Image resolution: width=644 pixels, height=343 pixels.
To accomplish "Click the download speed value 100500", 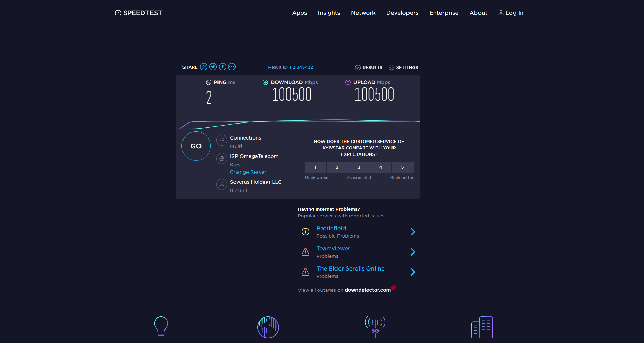I will coord(292,95).
